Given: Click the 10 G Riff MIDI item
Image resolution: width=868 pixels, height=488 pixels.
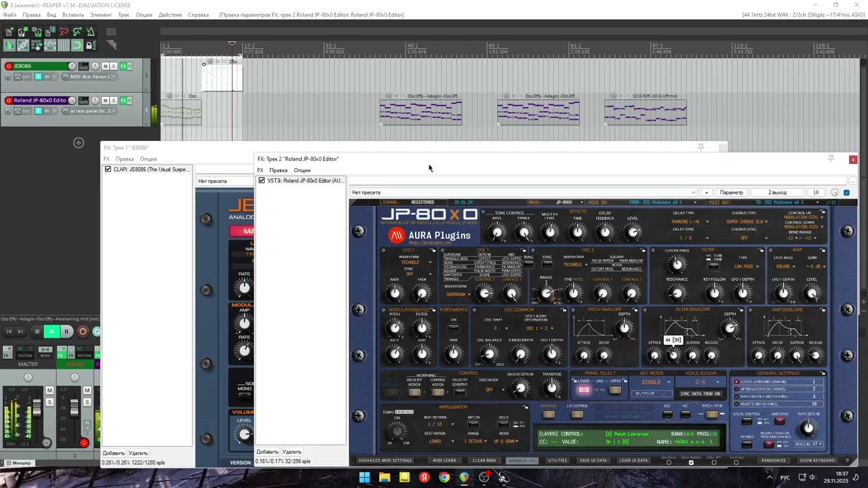Looking at the screenshot, I should [x=646, y=108].
